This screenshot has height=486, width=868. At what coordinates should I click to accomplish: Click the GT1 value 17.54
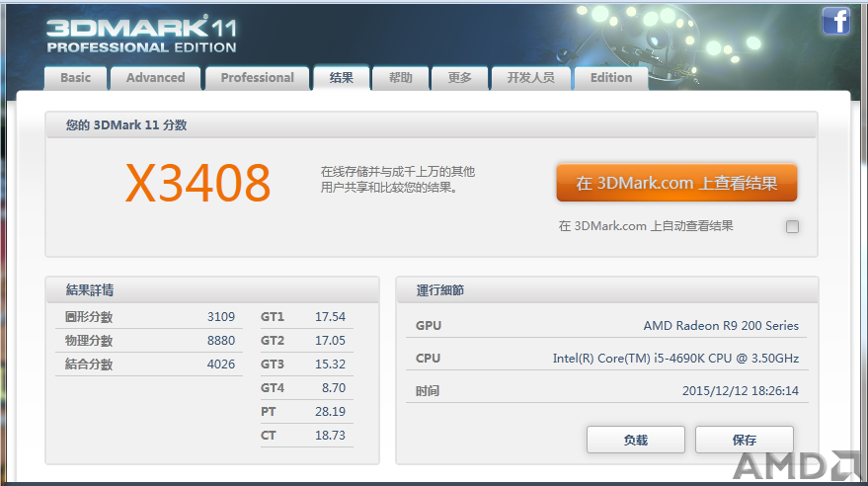(330, 317)
